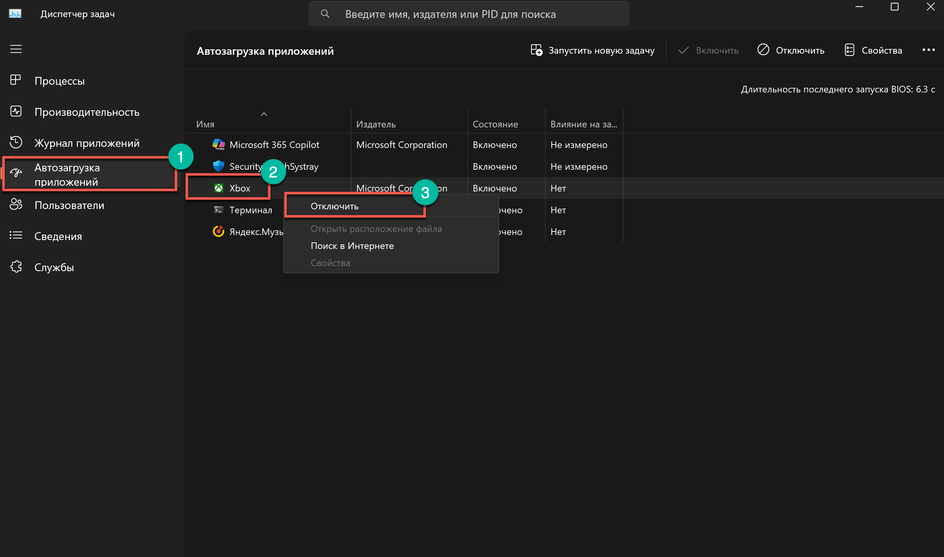Sort by Влияние на за... column header
Viewport: 944px width, 557px height.
point(583,124)
